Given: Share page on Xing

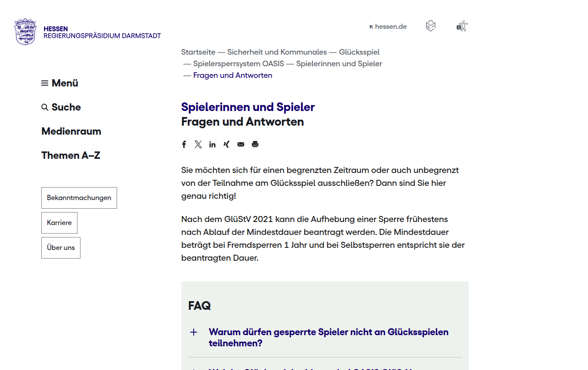Looking at the screenshot, I should pos(226,144).
